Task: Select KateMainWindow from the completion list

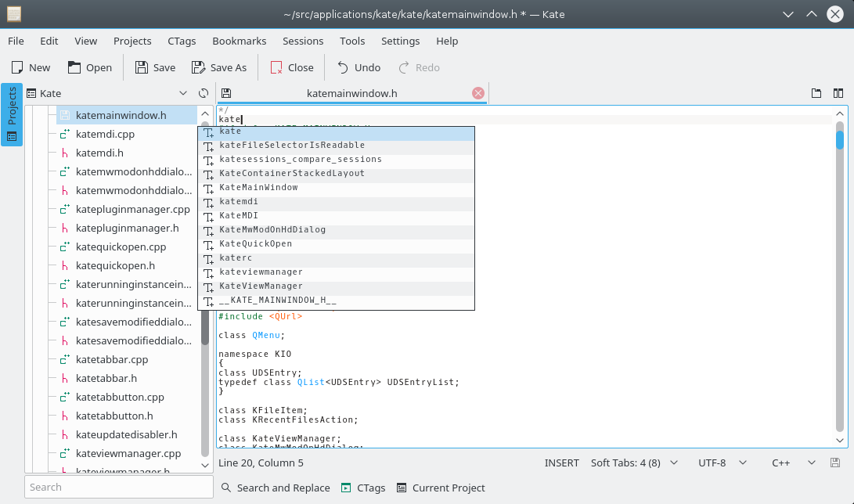Action: 258,188
